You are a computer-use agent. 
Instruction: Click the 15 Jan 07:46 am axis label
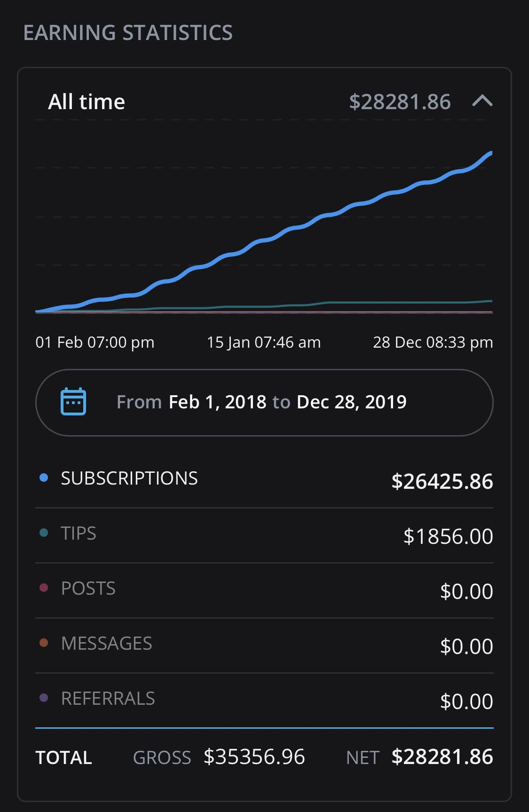(264, 342)
